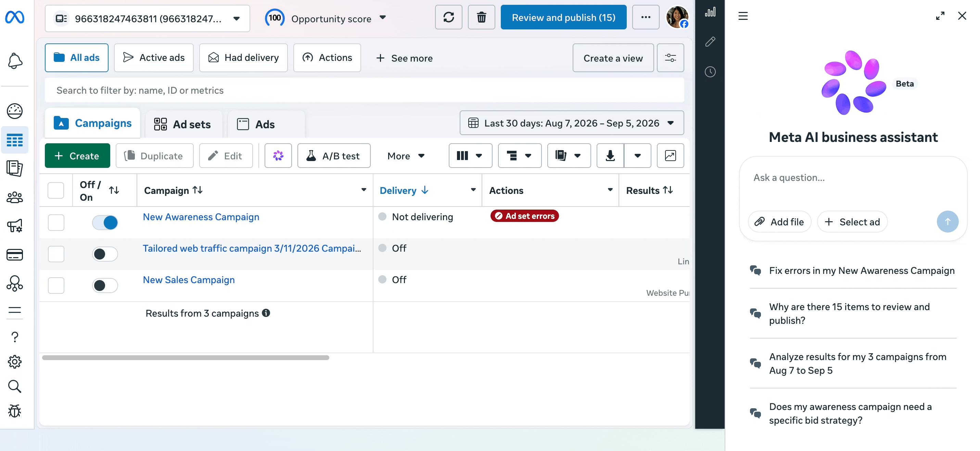Turn on Tailored web traffic campaign toggle
This screenshot has height=451, width=980.
tap(105, 254)
